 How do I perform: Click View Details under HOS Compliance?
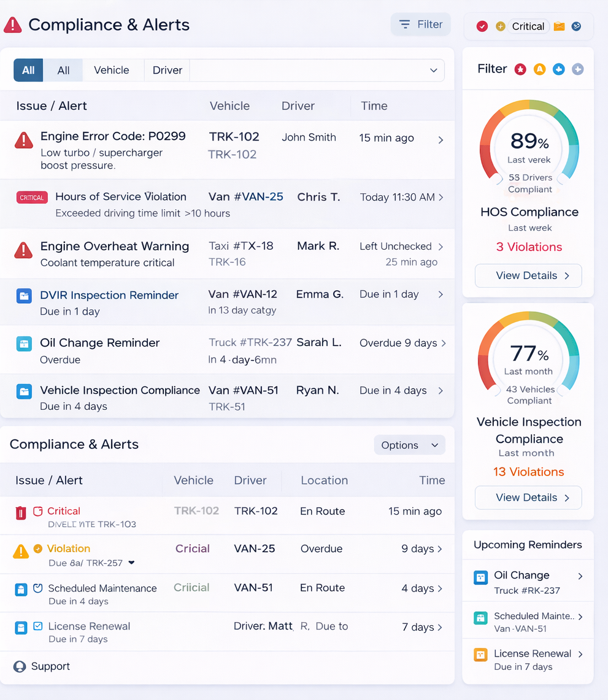coord(528,275)
